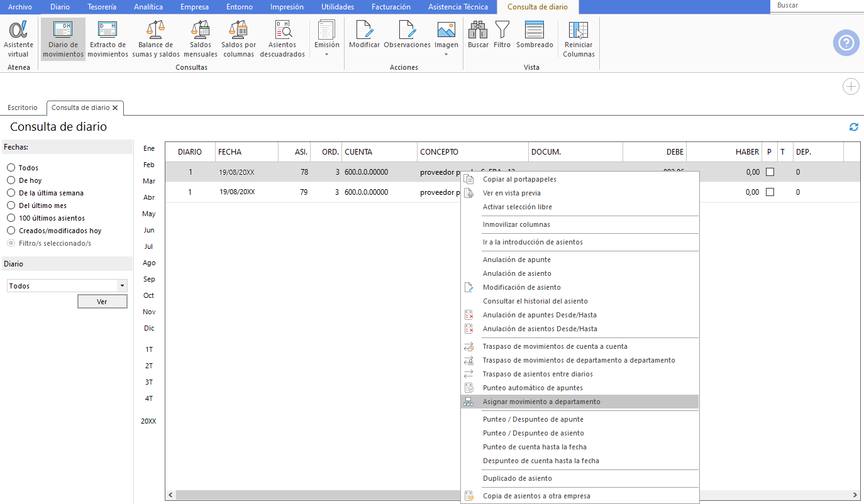Open Observaciones action

(407, 34)
